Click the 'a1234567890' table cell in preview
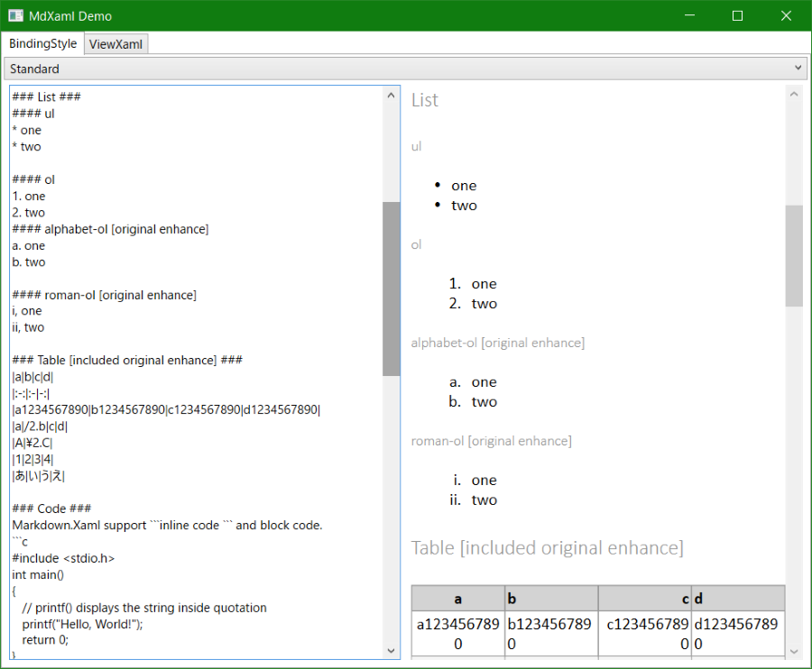Screen dimensions: 812x669 click(x=457, y=634)
